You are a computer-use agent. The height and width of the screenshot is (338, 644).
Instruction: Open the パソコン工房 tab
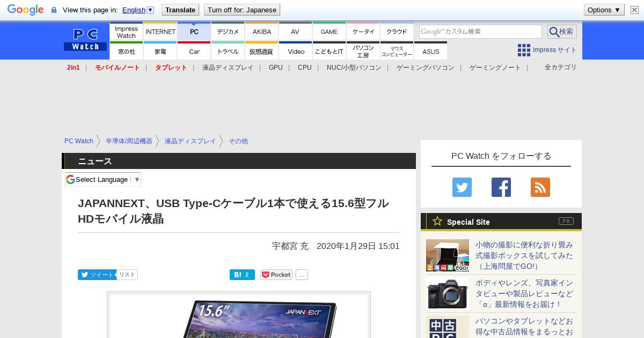pyautogui.click(x=363, y=51)
